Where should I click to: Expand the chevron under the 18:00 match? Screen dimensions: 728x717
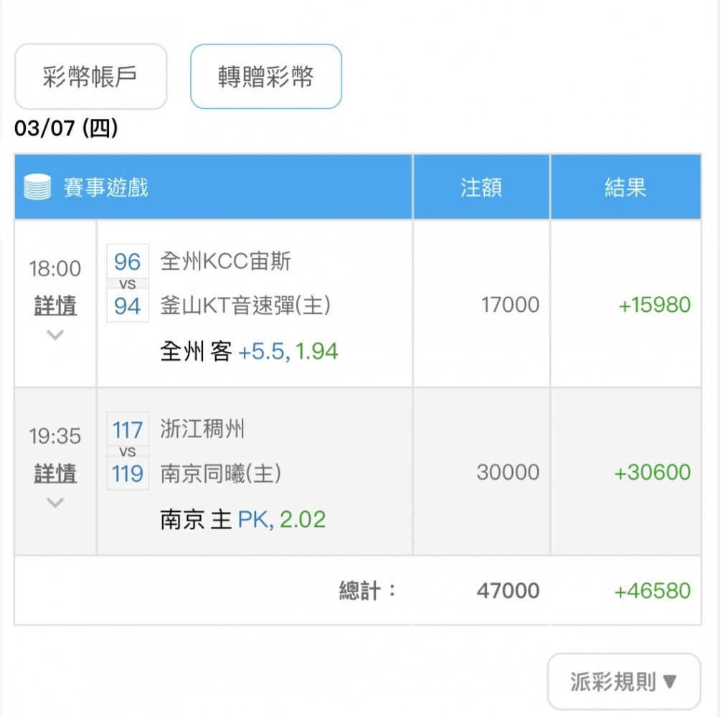pos(55,335)
